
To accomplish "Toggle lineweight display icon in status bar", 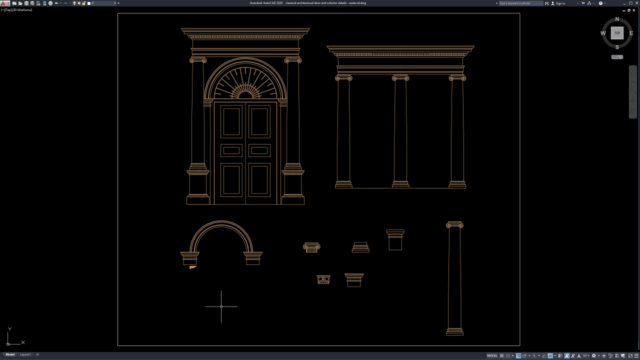I will pyautogui.click(x=560, y=356).
